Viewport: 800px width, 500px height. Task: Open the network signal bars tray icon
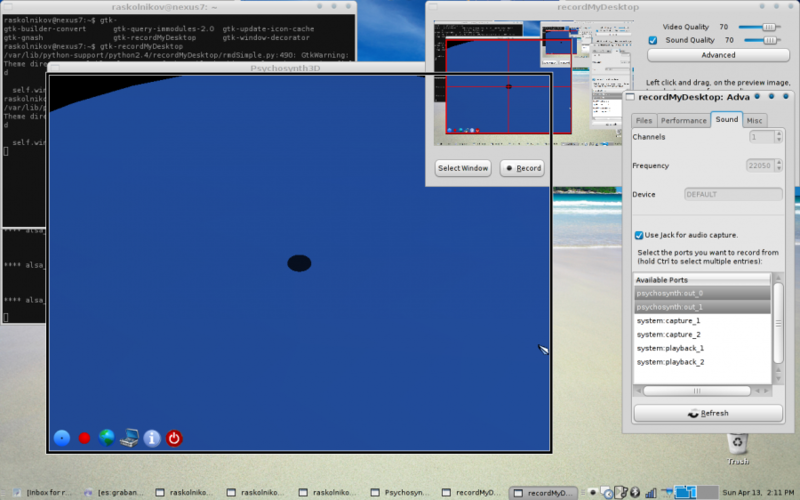coord(651,492)
